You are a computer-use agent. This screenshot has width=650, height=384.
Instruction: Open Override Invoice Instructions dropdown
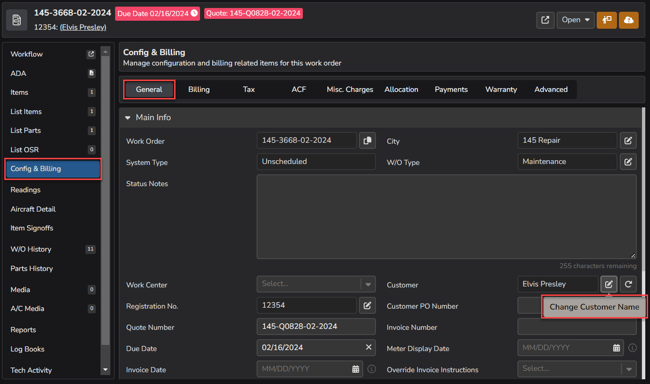pos(577,369)
